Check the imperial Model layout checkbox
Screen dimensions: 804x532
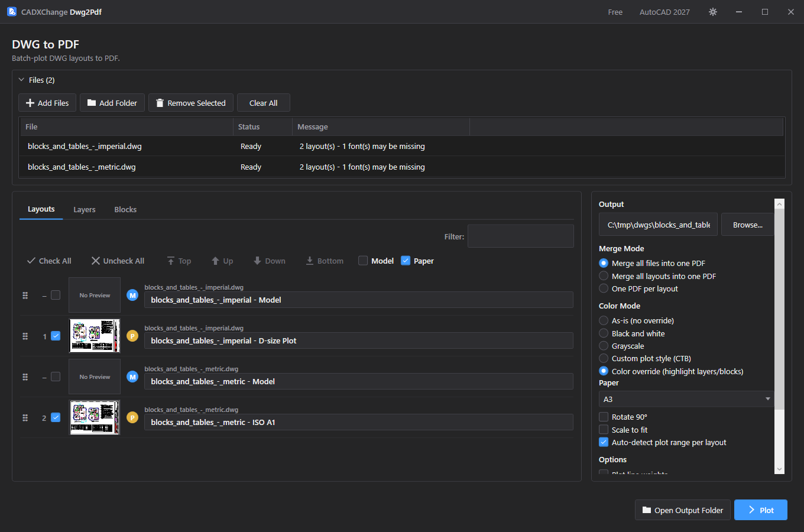click(x=56, y=295)
